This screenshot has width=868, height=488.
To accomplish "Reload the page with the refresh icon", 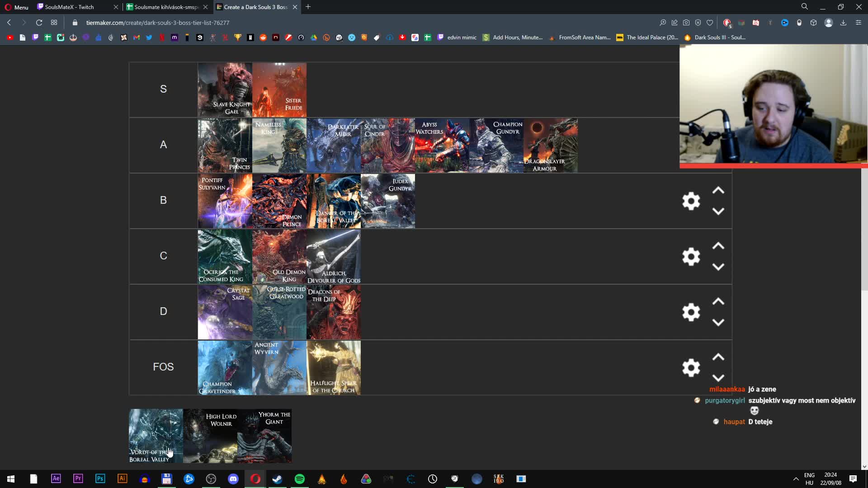I will tap(39, 23).
